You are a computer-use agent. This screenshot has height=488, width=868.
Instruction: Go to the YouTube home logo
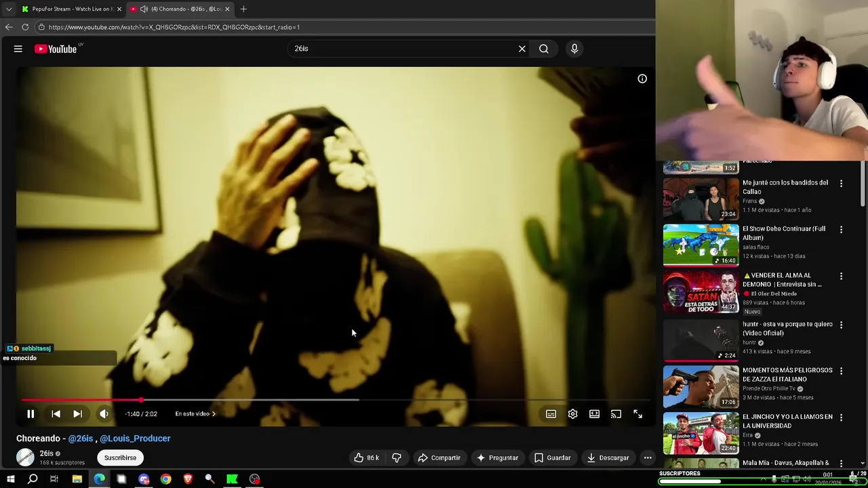(x=56, y=49)
